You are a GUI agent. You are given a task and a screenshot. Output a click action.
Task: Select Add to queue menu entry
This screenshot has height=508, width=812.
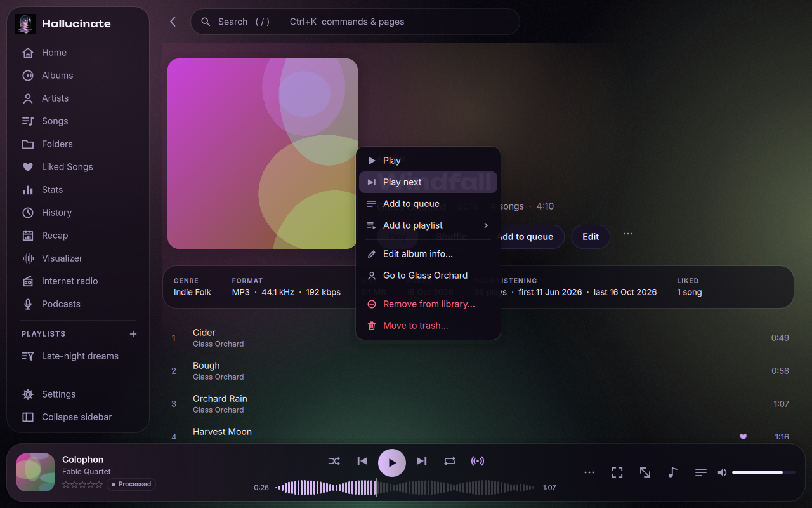click(x=428, y=204)
